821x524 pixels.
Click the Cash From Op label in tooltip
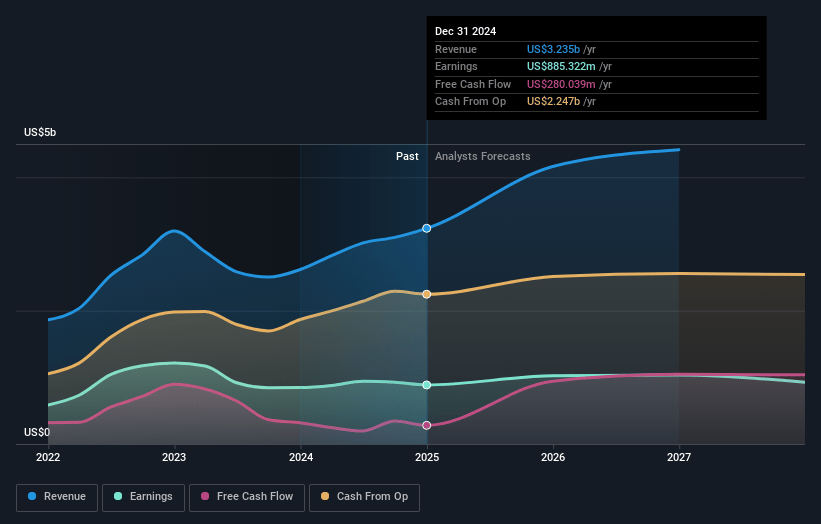[x=470, y=102]
